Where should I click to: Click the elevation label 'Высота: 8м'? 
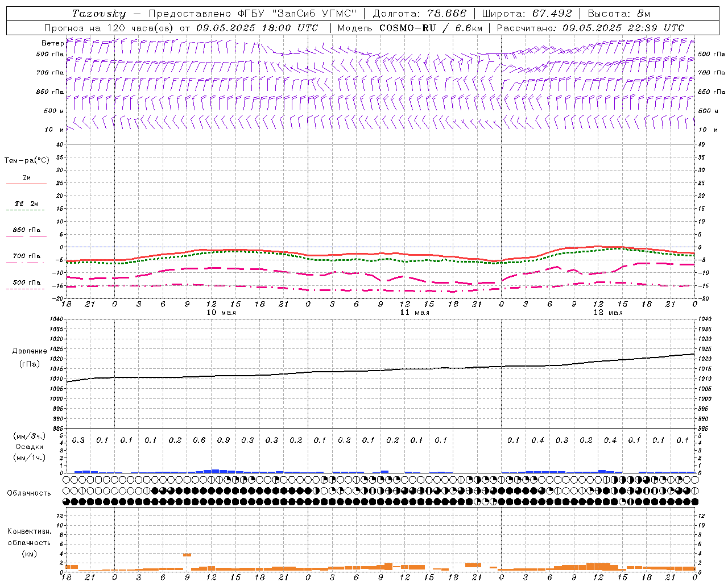click(x=619, y=14)
